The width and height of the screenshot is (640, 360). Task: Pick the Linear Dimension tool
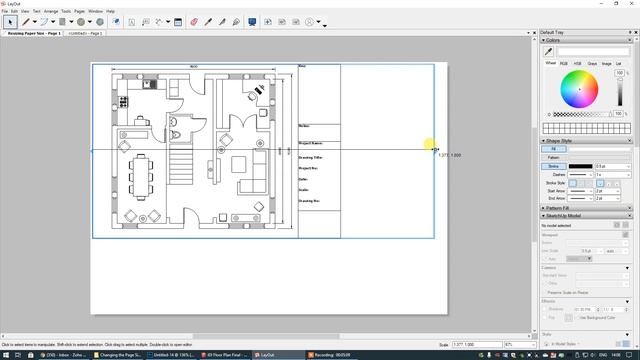coord(159,22)
